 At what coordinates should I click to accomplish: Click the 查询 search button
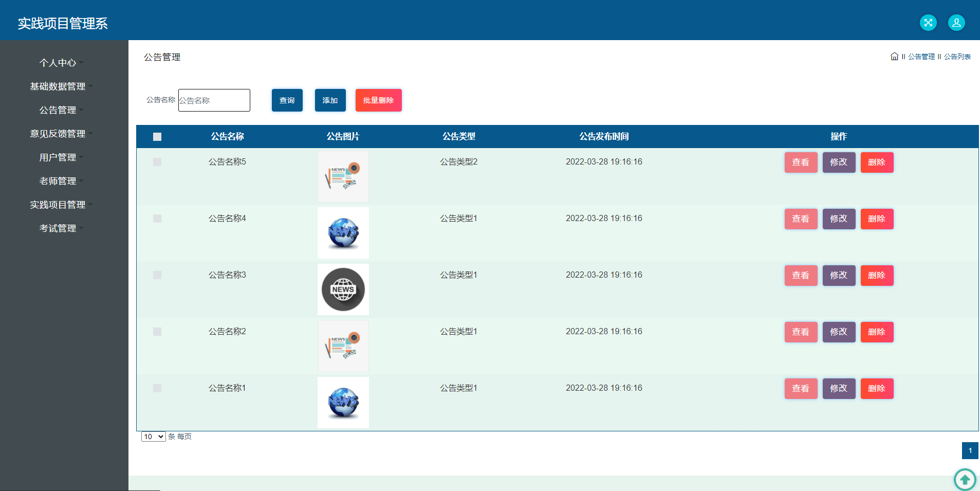(x=287, y=100)
